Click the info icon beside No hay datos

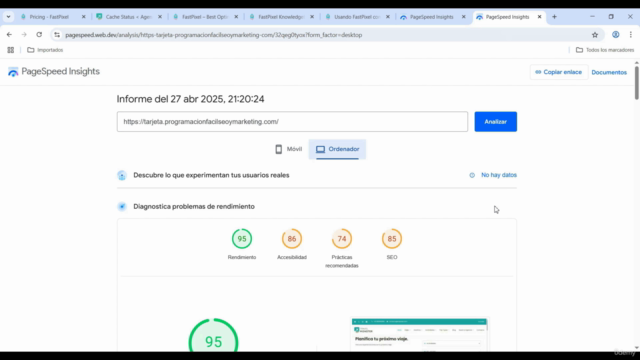(x=472, y=175)
